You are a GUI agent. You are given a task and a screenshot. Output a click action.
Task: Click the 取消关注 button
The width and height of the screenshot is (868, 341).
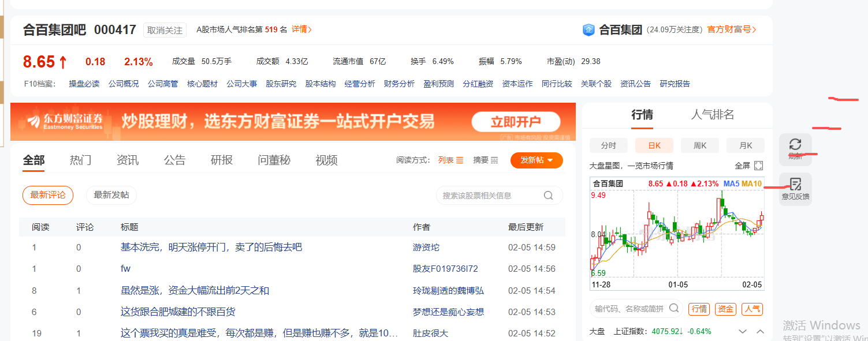point(165,30)
